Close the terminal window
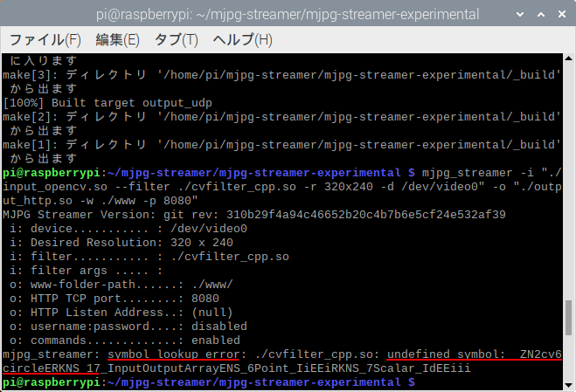 [x=562, y=14]
